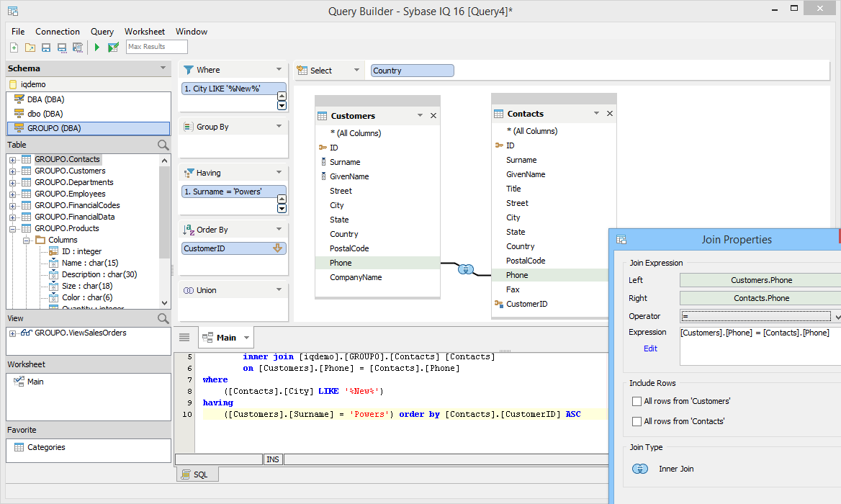Open the Query menu

[x=102, y=32]
